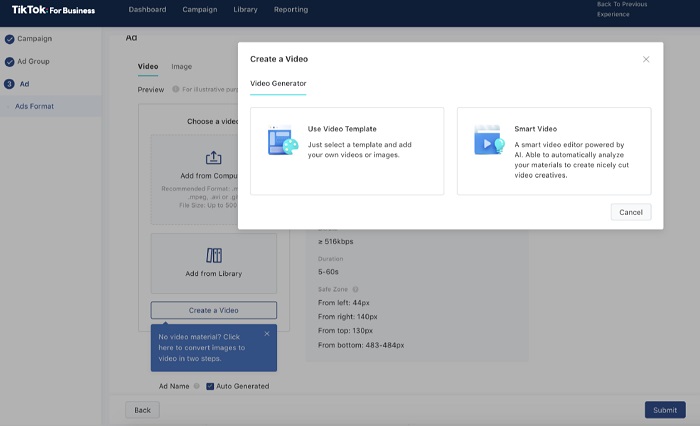Select Ads Format in the left sidebar
Viewport: 700px width, 426px height.
pyautogui.click(x=35, y=106)
